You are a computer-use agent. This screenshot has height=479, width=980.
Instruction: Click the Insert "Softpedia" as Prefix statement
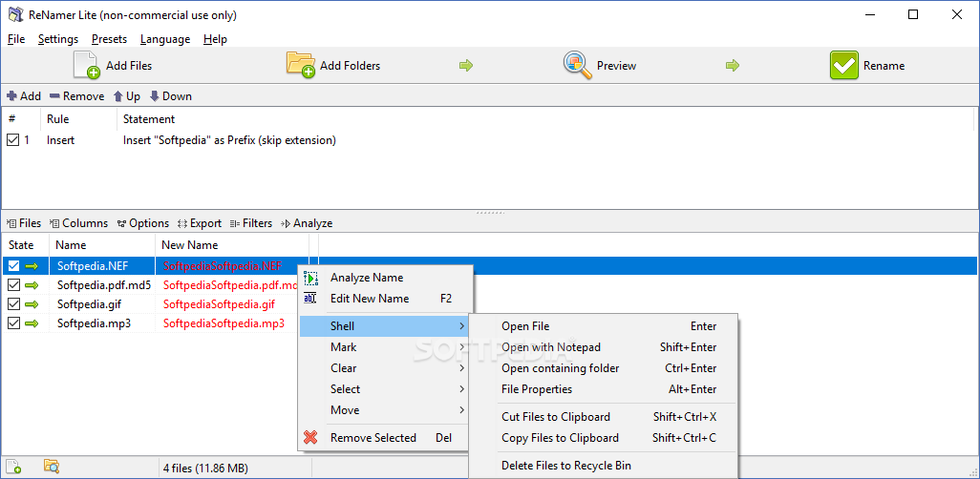[x=229, y=140]
